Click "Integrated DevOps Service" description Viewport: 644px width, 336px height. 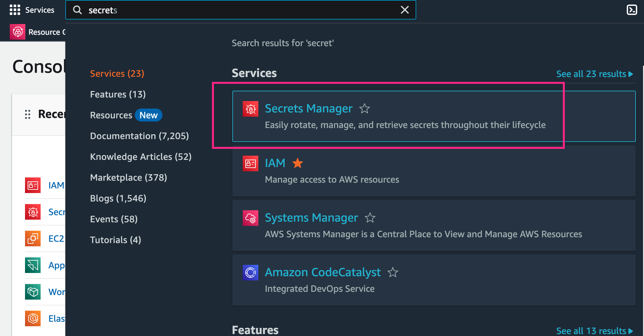320,289
